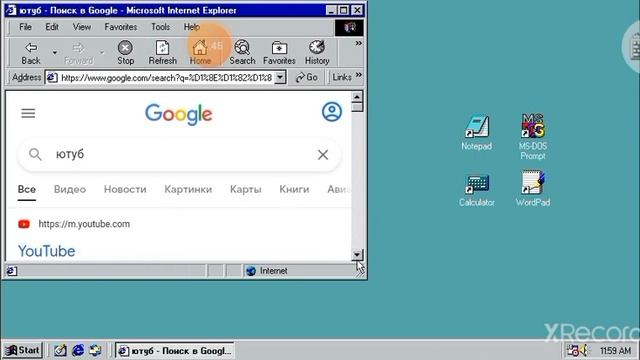Open the History pane
The height and width of the screenshot is (360, 640).
317,53
